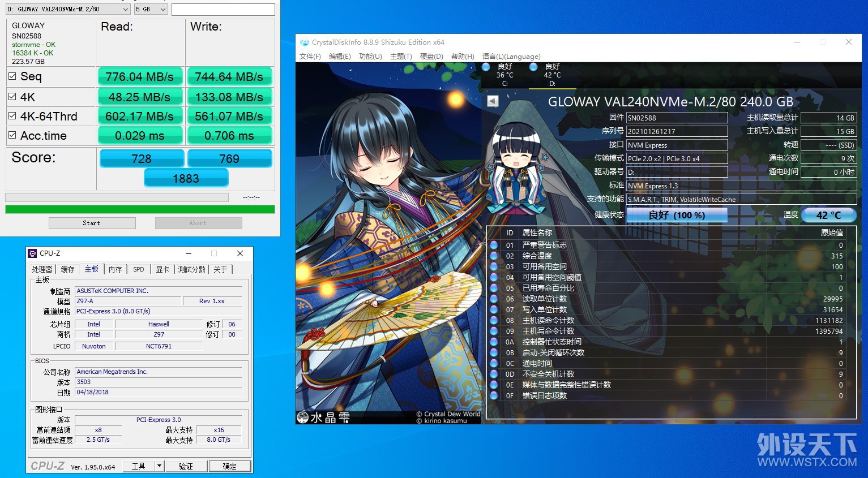Viewport: 868px width, 478px height.
Task: Click status orb for attribute 06 读取单位计数
Action: coord(494,299)
